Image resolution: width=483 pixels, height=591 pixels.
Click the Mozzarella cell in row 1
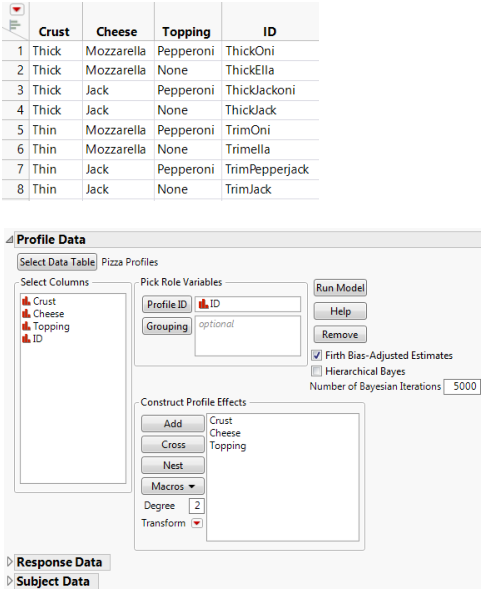pyautogui.click(x=115, y=51)
